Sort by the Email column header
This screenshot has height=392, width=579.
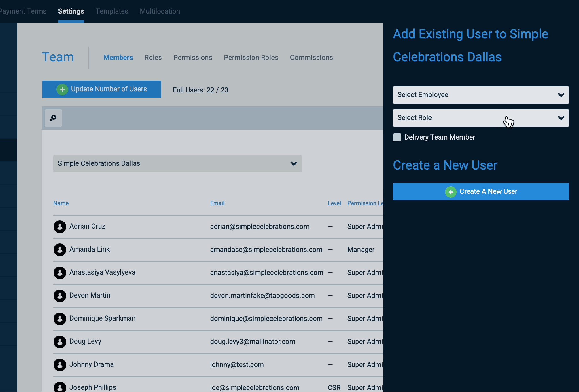[x=217, y=203]
